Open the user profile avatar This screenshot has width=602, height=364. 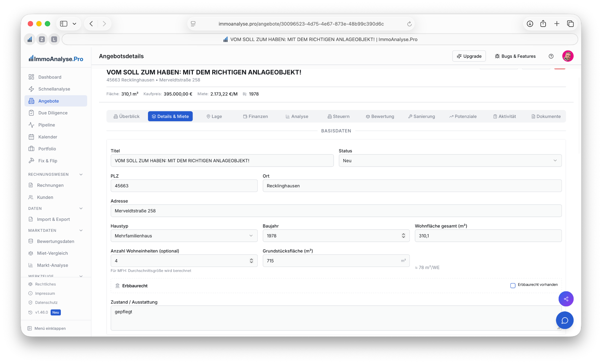pyautogui.click(x=568, y=56)
